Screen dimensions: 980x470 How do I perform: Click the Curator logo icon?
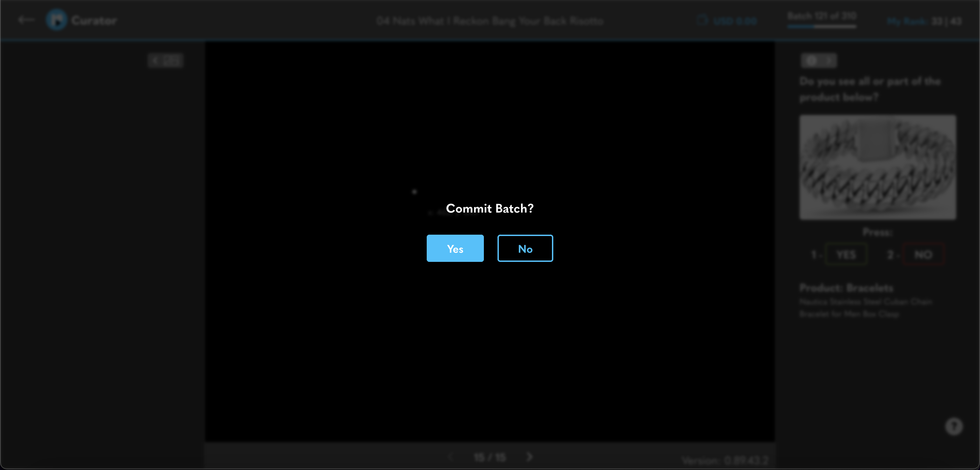pos(57,20)
